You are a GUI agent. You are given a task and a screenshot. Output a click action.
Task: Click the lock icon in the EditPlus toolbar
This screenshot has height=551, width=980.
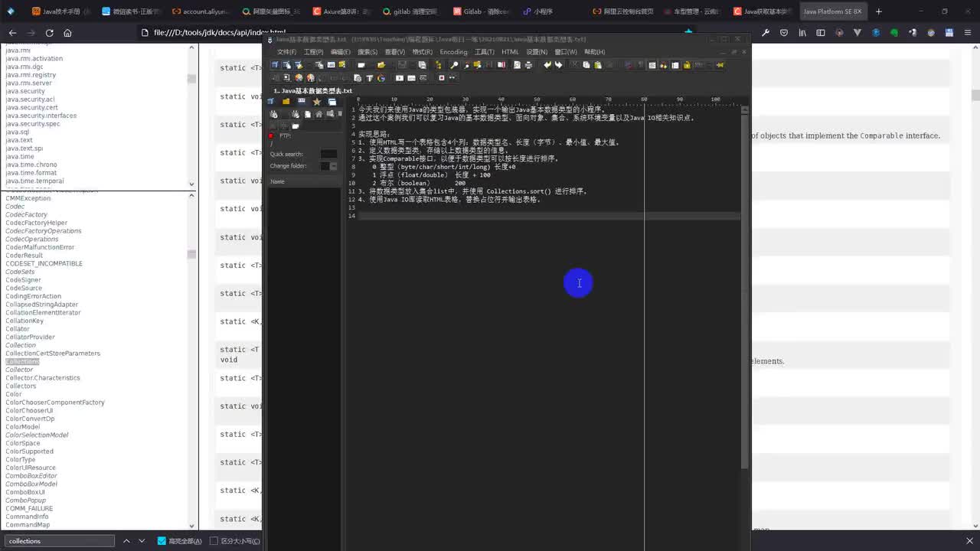coord(687,65)
